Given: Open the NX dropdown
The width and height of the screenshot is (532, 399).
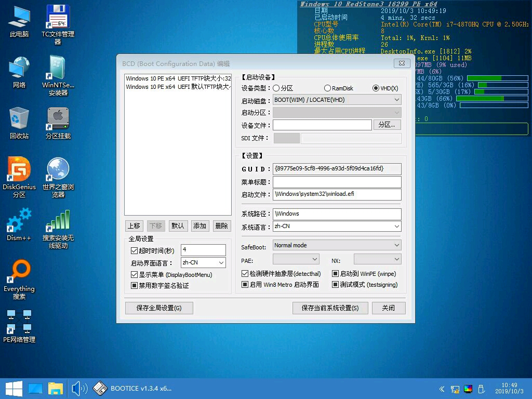Looking at the screenshot, I should (377, 260).
